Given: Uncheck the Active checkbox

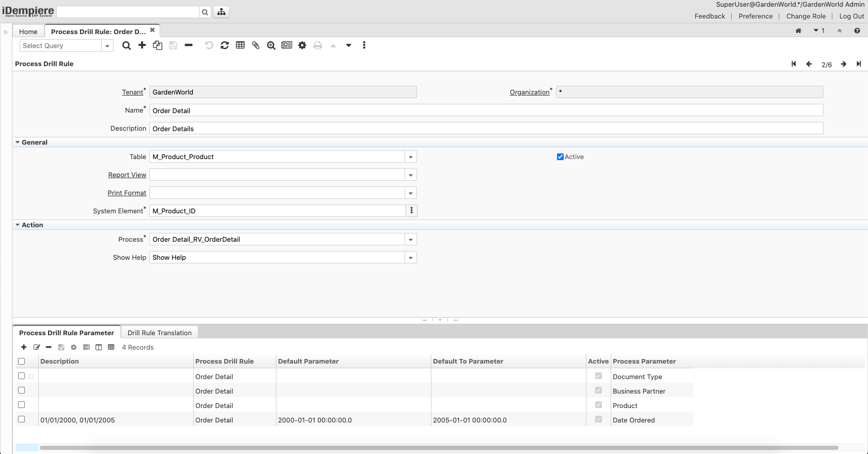Looking at the screenshot, I should tap(560, 157).
